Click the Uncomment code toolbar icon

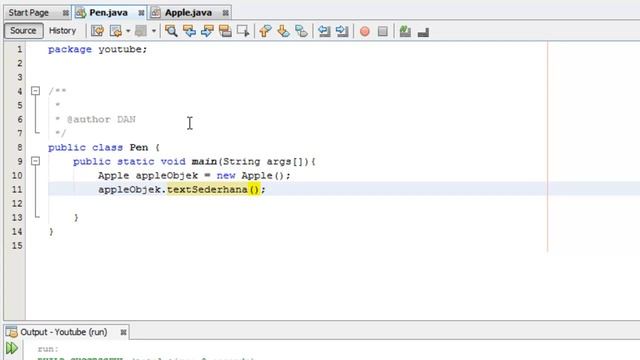click(x=423, y=32)
